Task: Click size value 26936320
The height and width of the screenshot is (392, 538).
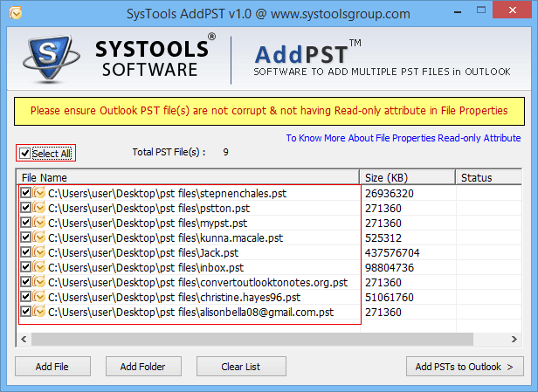Action: coord(390,194)
